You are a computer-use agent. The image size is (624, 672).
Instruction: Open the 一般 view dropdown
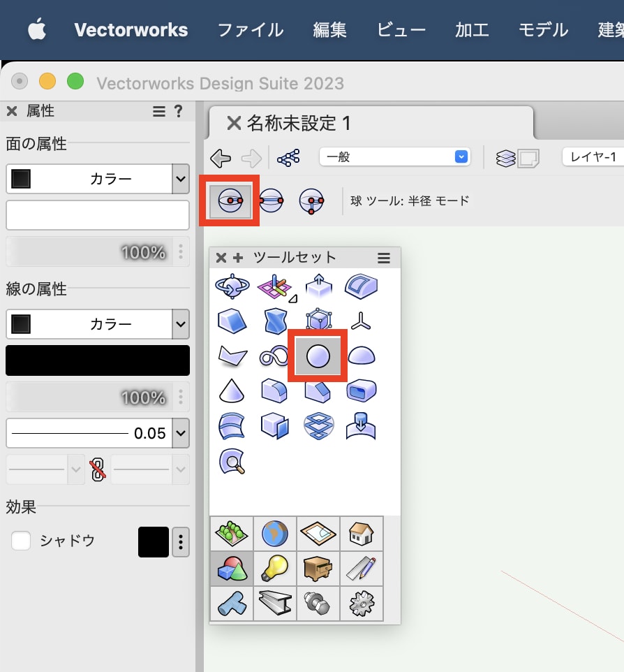coord(394,157)
